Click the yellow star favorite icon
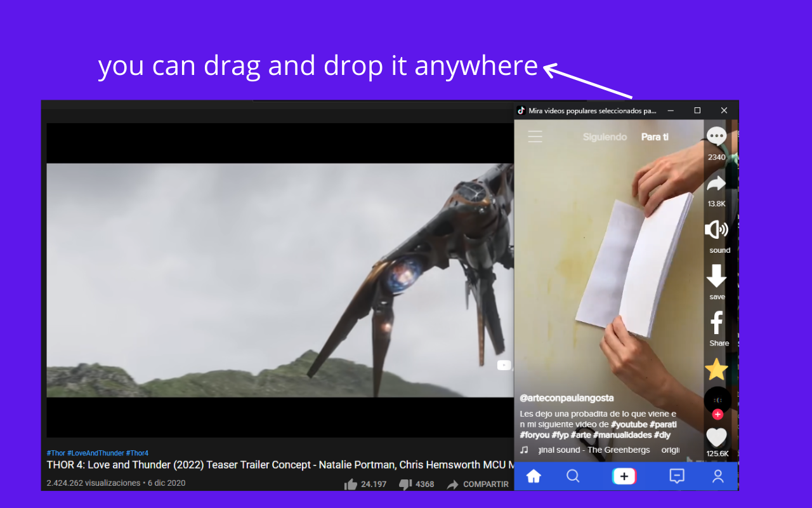The height and width of the screenshot is (508, 812). (x=716, y=369)
